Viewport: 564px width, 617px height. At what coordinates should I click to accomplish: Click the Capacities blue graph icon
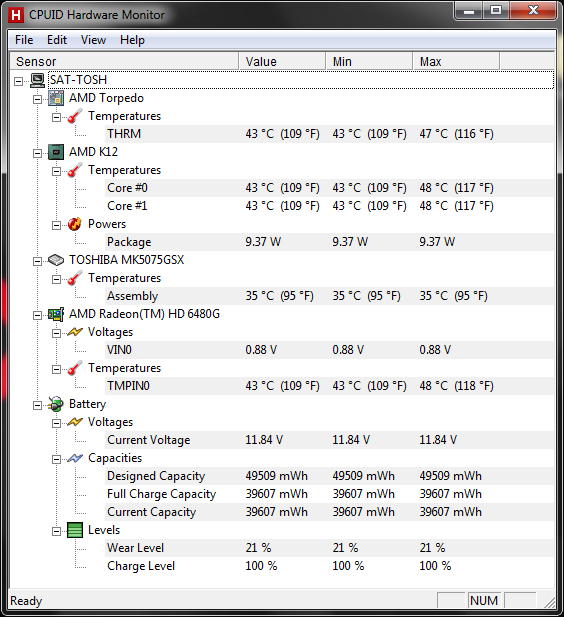click(x=75, y=458)
